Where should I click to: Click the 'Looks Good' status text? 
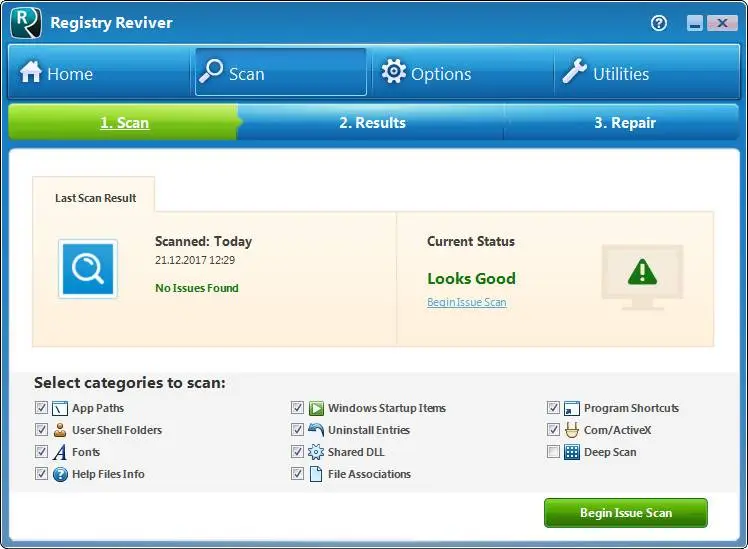(x=471, y=279)
